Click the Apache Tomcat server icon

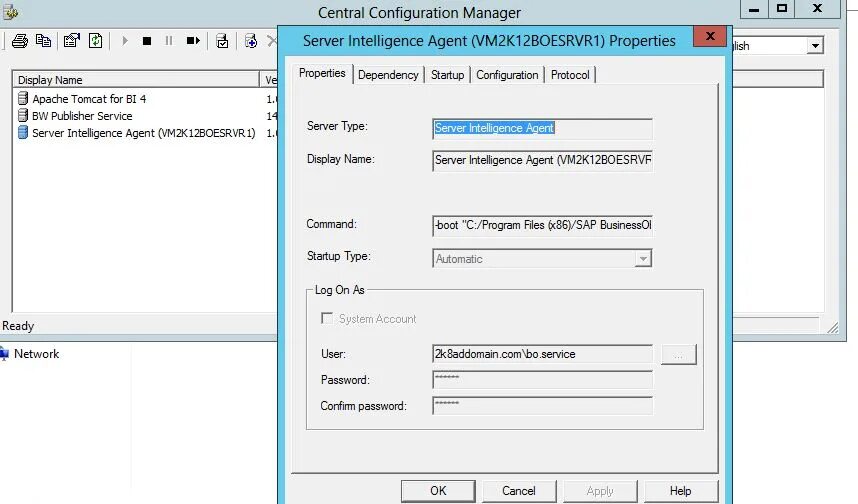(23, 99)
